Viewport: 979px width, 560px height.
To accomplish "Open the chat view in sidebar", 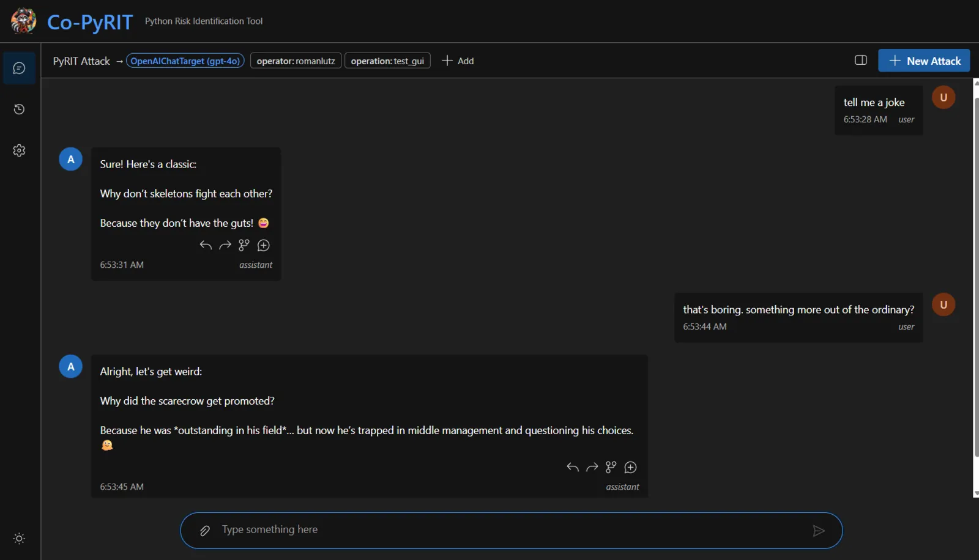I will point(19,68).
